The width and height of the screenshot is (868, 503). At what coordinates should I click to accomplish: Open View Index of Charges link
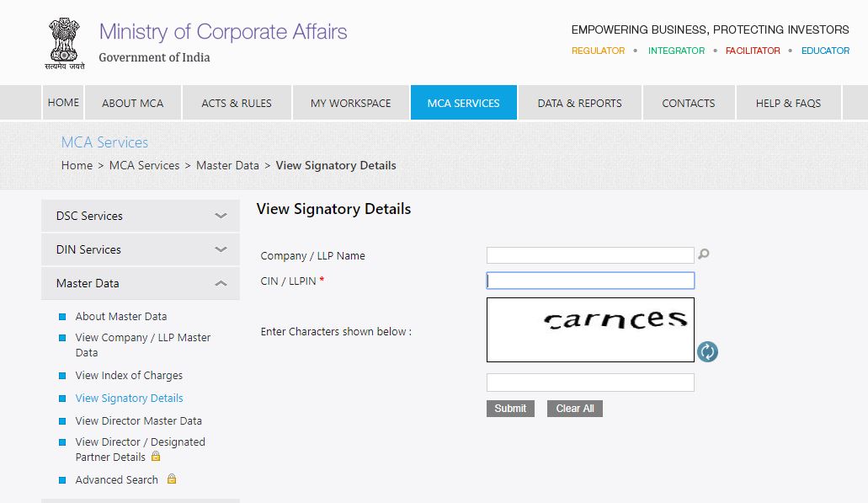point(129,375)
